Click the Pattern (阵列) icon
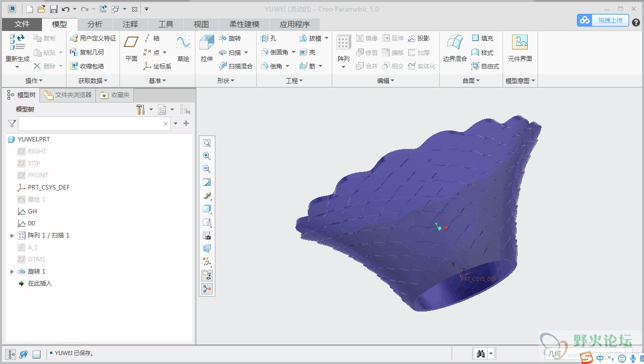Image resolution: width=644 pixels, height=364 pixels. pyautogui.click(x=343, y=43)
